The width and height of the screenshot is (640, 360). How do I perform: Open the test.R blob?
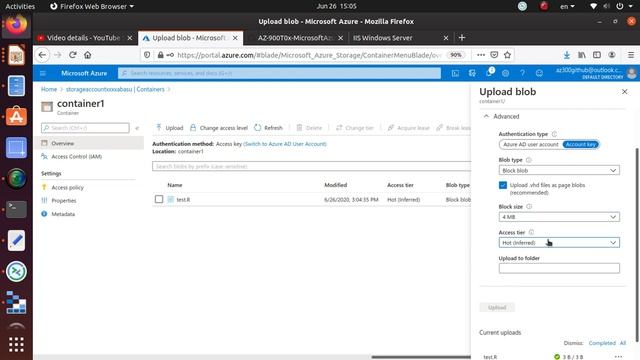coord(183,200)
